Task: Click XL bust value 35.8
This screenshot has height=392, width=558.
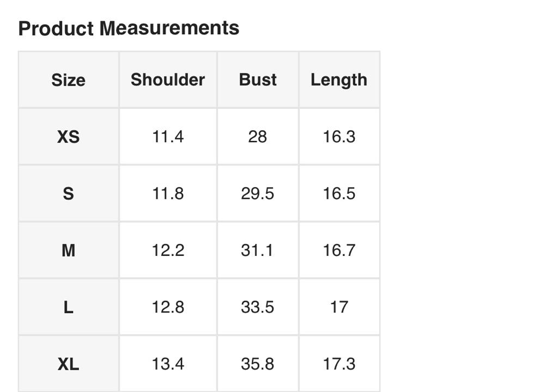Action: [258, 364]
